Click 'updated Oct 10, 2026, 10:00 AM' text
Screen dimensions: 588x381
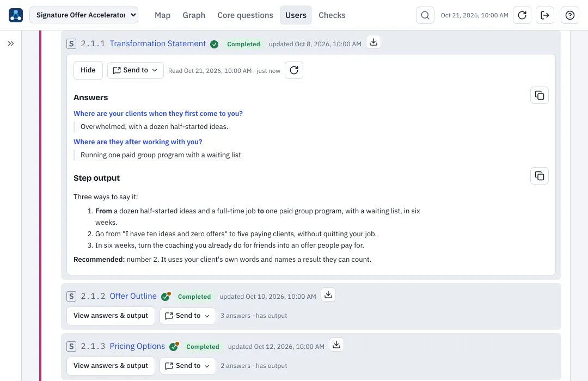[x=268, y=297]
